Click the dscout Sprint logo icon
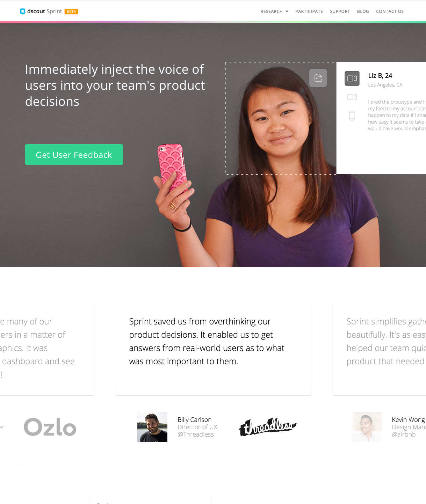The width and height of the screenshot is (426, 504). click(23, 12)
